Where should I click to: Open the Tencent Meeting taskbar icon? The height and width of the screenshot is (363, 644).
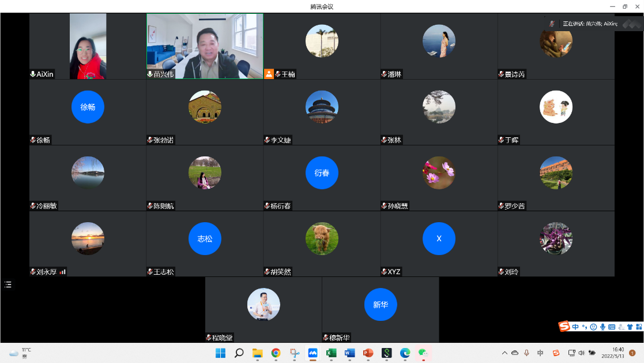click(312, 353)
